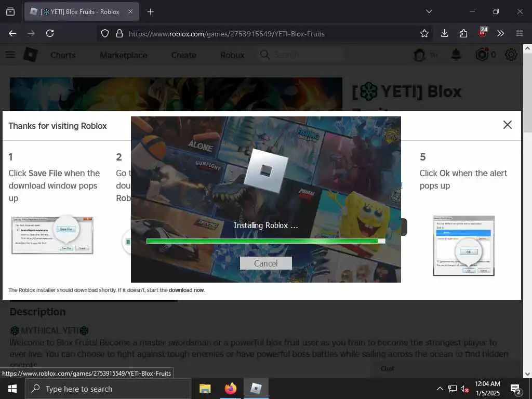Go to Roblox home via logo
Image resolution: width=532 pixels, height=399 pixels.
click(x=31, y=55)
